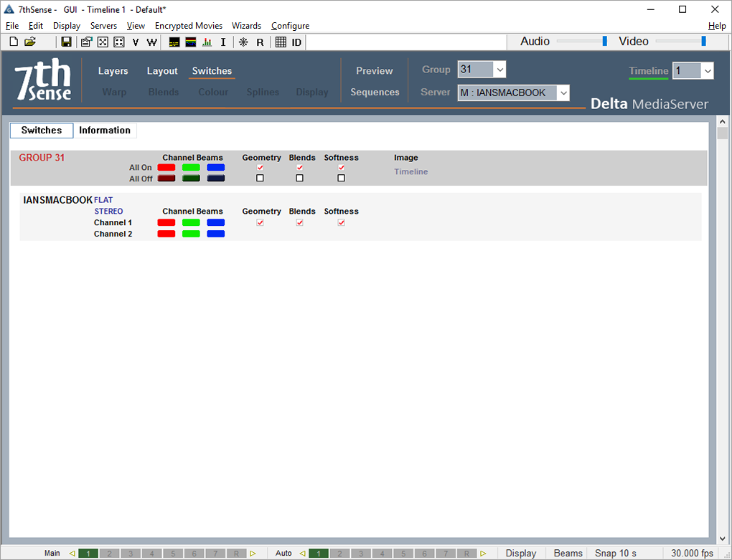
Task: Click the Open folder toolbar icon
Action: point(30,42)
